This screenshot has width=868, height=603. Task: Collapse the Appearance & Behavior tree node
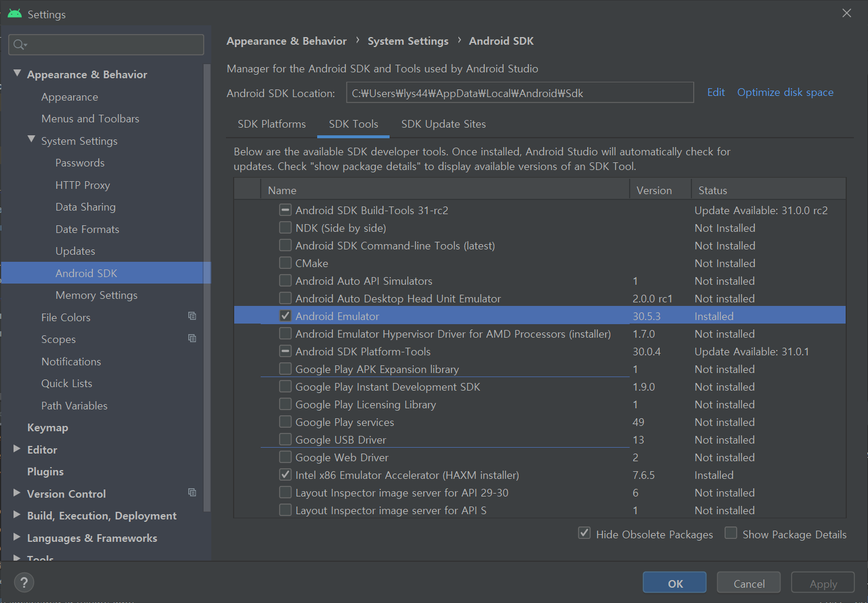point(17,74)
